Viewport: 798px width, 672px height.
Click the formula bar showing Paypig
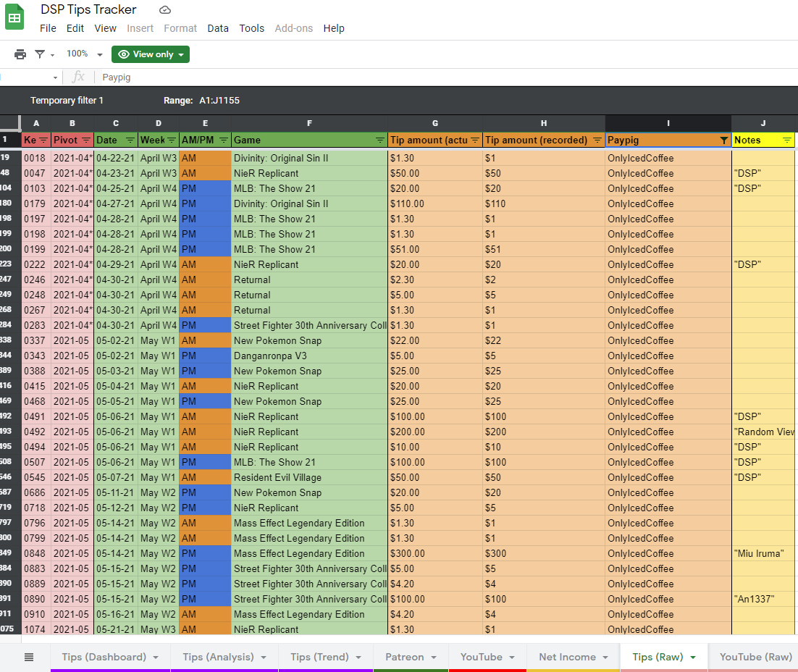coord(448,77)
